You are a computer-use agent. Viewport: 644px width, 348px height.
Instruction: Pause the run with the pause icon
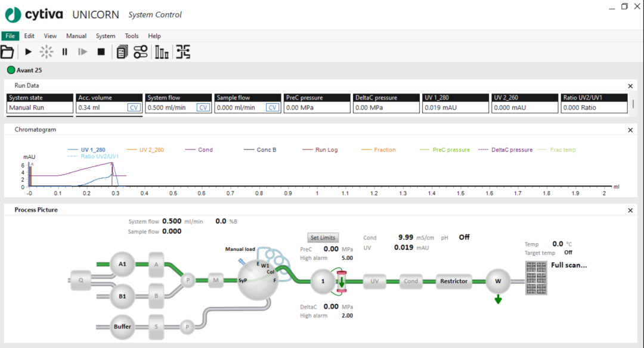64,52
